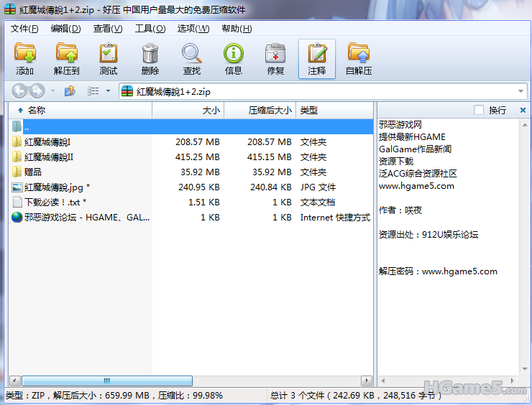Go back with the left arrow button

(19, 90)
